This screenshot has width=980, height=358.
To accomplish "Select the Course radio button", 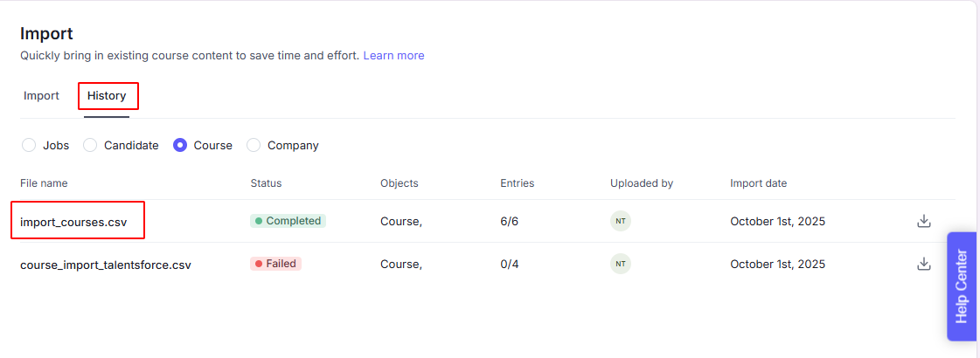I will pos(180,146).
